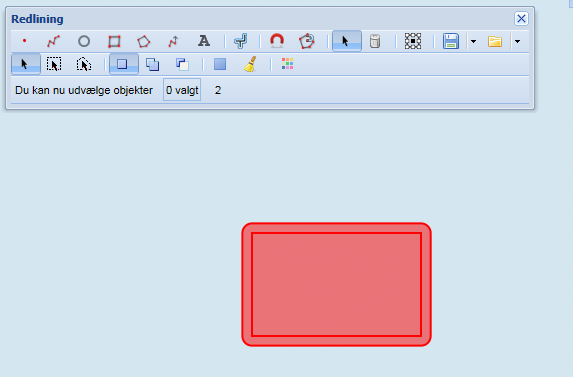Pick the draw circle tool
Viewport: 573px width, 377px height.
click(84, 41)
